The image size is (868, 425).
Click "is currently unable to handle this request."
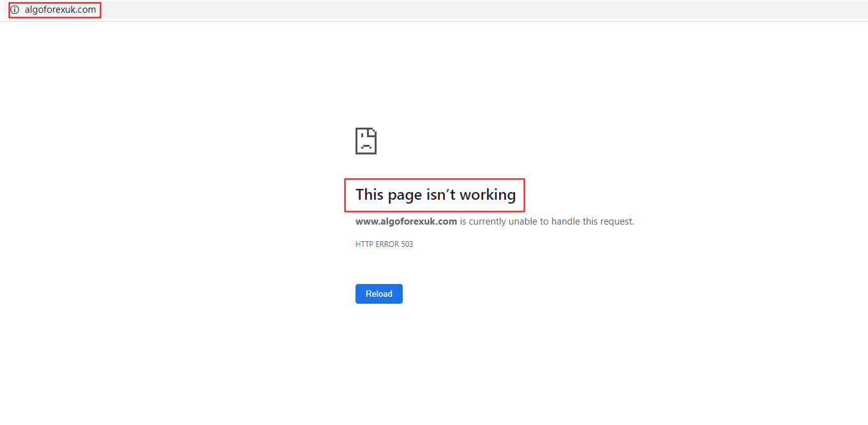[547, 221]
